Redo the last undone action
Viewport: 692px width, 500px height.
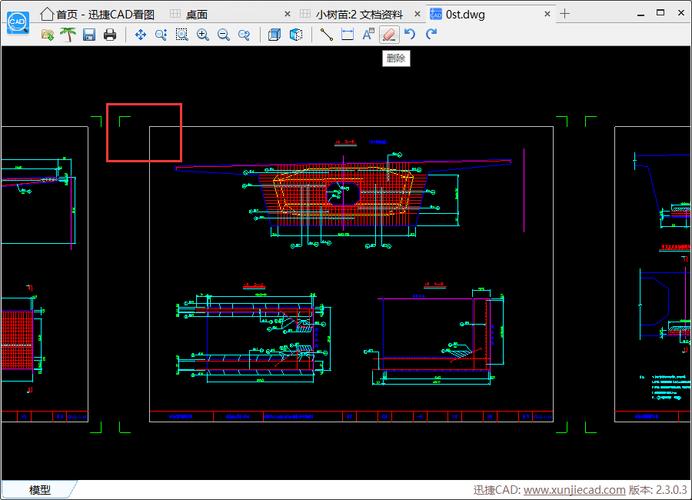click(431, 34)
